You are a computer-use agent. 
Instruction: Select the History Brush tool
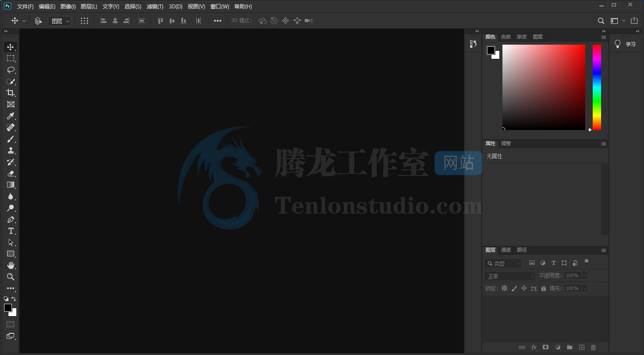tap(11, 162)
